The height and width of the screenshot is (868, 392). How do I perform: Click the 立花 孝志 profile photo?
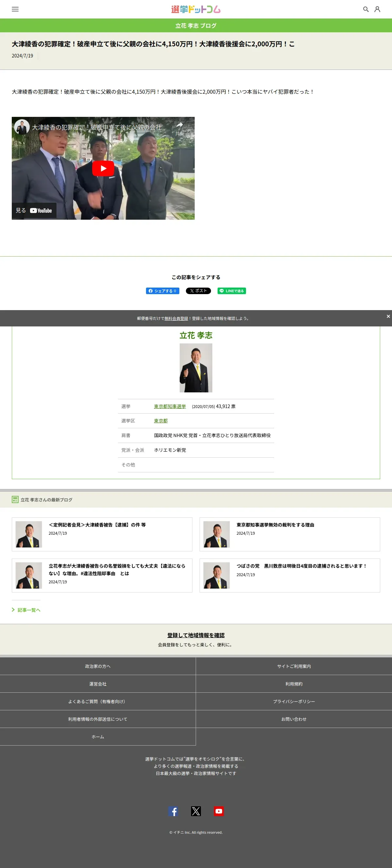196,368
